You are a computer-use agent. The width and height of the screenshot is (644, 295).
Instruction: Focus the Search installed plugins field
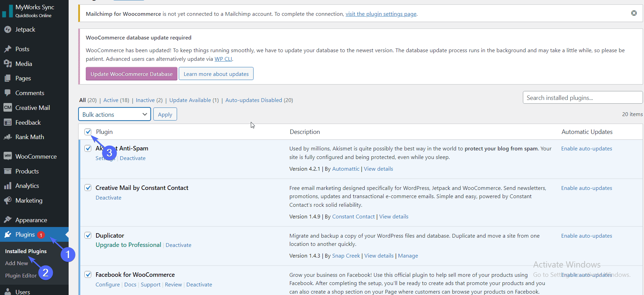tap(583, 98)
